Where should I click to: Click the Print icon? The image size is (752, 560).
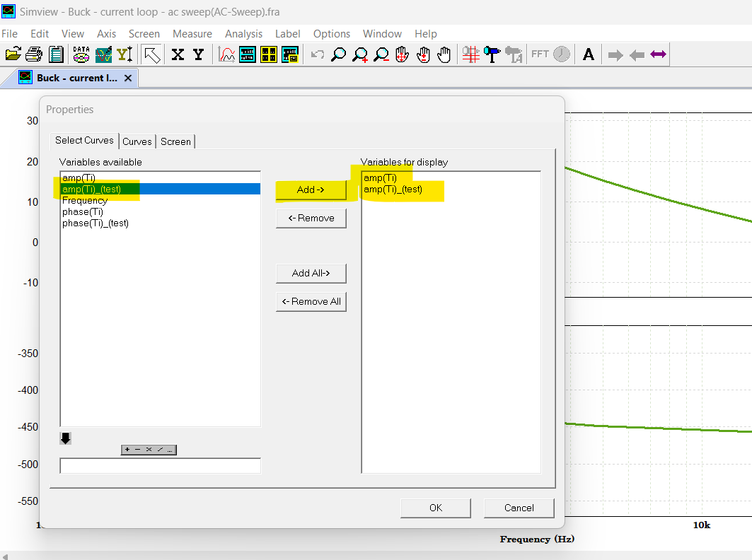34,54
